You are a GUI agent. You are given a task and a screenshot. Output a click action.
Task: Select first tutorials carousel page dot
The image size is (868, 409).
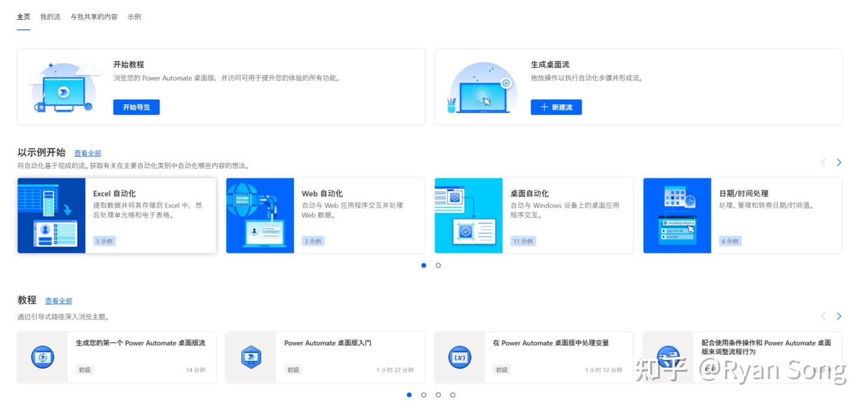tap(409, 395)
